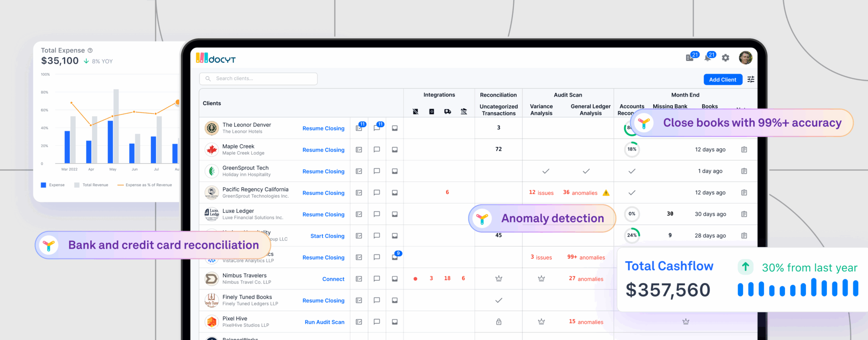Click the '15 anomalies' cell for Pixel Hive
This screenshot has width=868, height=340.
pyautogui.click(x=586, y=322)
